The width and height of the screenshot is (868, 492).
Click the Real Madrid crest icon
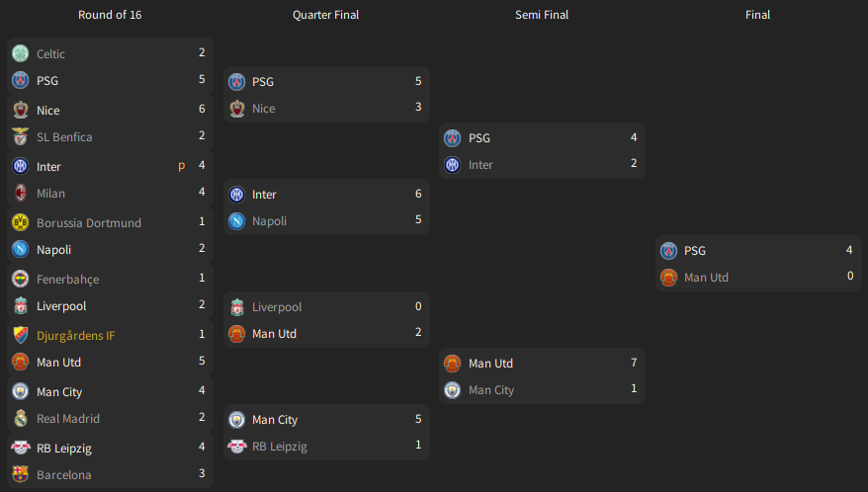[21, 418]
